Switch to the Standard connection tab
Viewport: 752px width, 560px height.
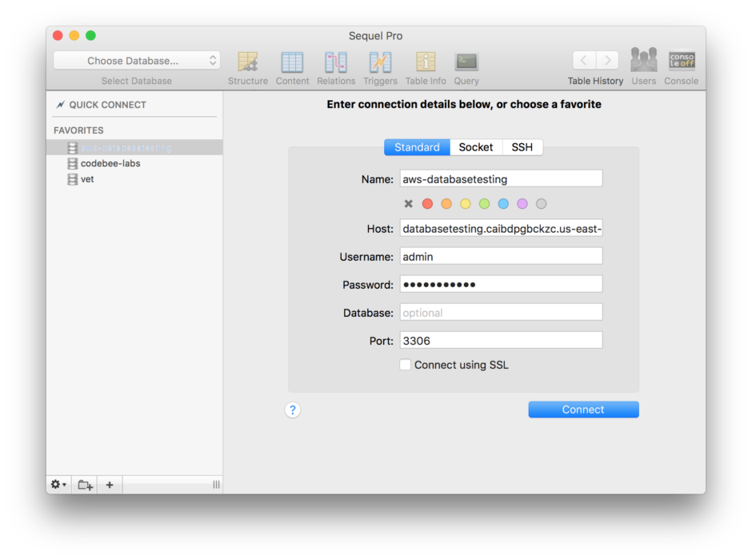[417, 147]
